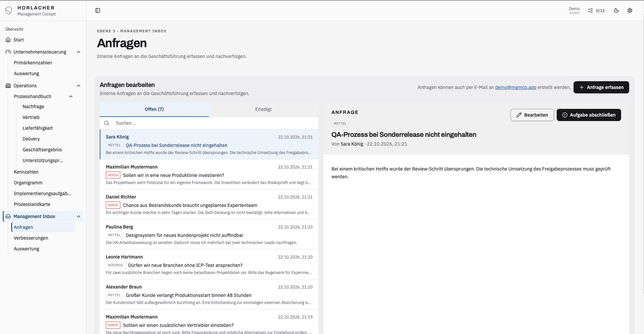Open Primärkennzahlen in the sidebar
The width and height of the screenshot is (644, 334).
coord(33,63)
